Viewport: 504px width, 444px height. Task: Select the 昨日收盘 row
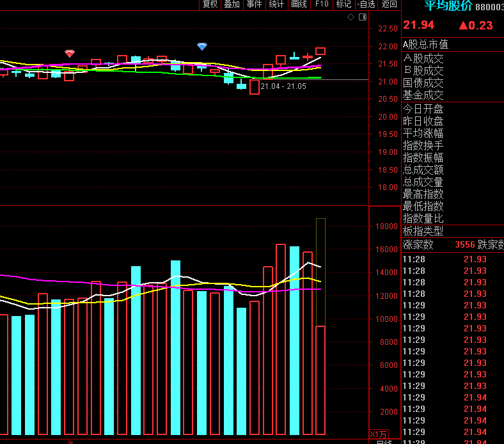click(x=453, y=122)
